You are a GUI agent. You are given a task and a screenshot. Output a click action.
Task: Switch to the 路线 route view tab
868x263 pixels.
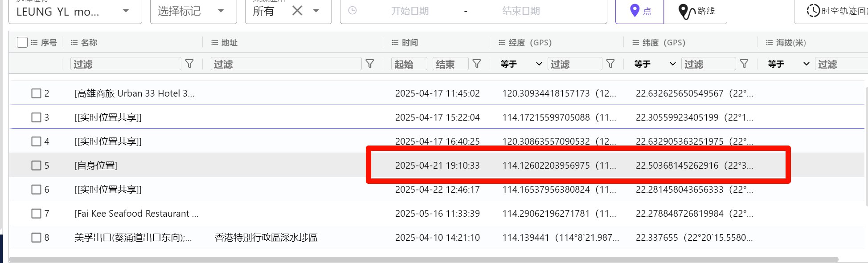pos(696,11)
